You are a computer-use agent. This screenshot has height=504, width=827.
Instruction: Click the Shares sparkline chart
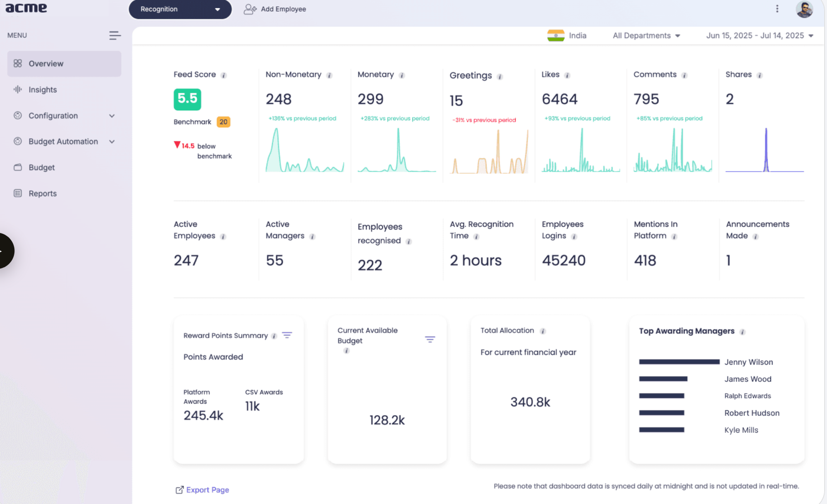[765, 150]
